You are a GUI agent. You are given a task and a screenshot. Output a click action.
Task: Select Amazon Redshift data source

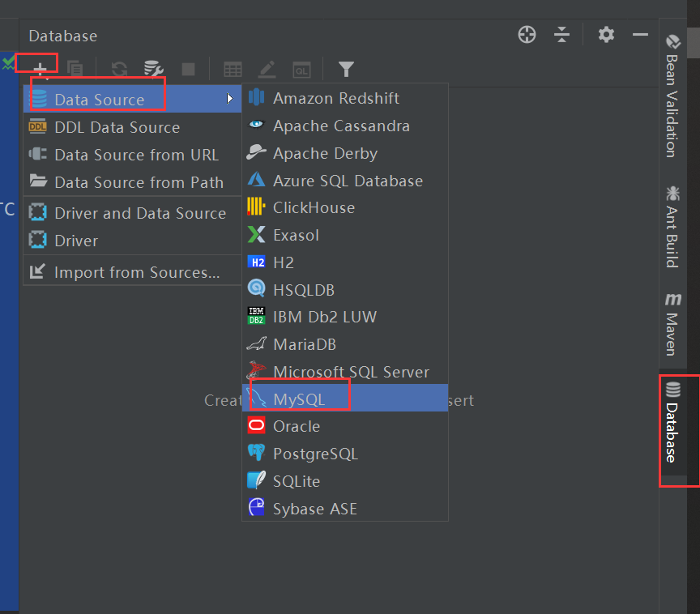345,98
